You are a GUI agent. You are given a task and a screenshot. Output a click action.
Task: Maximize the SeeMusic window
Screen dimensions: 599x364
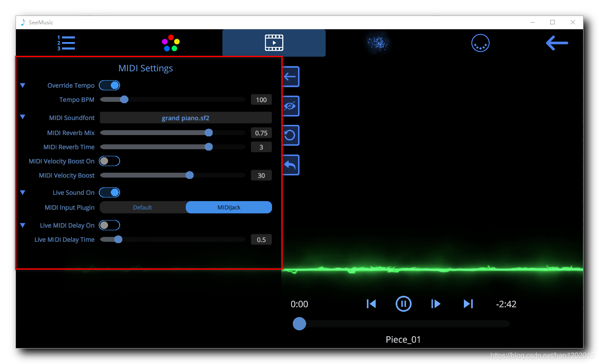tap(552, 22)
